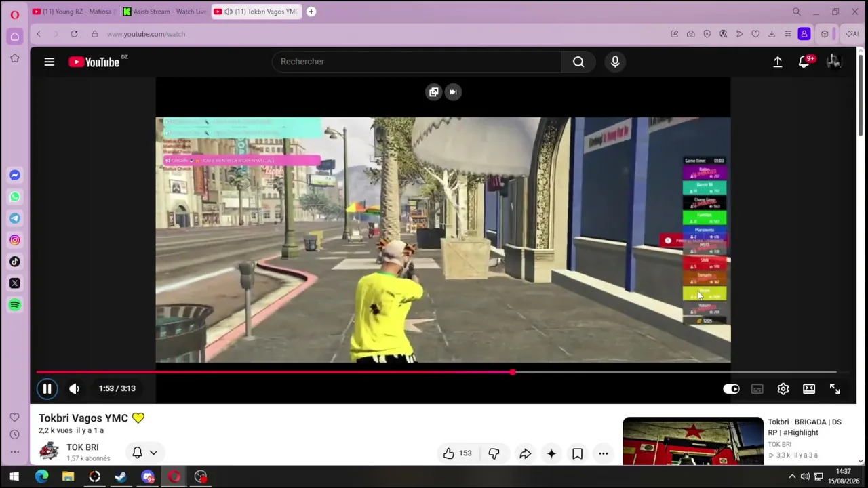The height and width of the screenshot is (488, 868).
Task: Open the Opera send/flow arrow icon
Action: 739,34
